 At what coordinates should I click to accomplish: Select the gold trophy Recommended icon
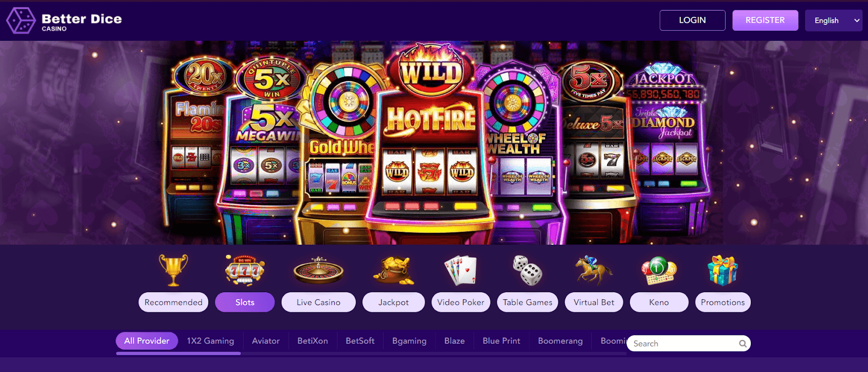click(x=174, y=270)
